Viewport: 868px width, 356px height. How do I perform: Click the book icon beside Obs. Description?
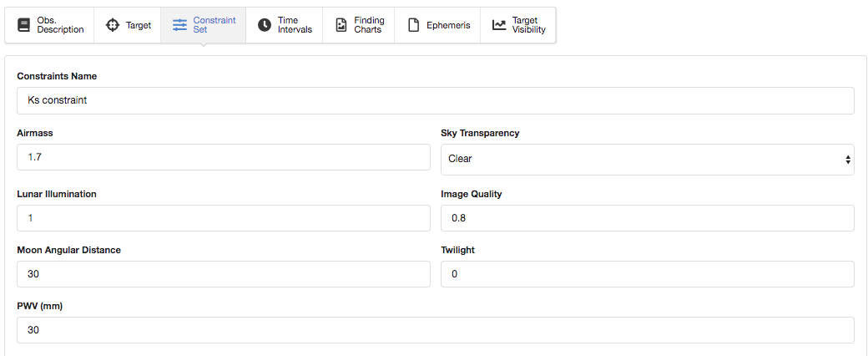point(23,25)
